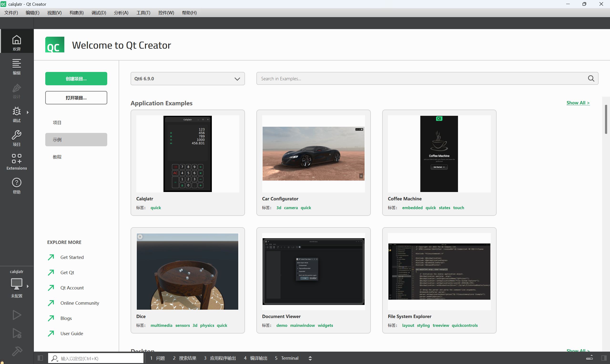The height and width of the screenshot is (364, 610).
Task: Open the 1 问题 issues pane
Action: click(x=158, y=358)
